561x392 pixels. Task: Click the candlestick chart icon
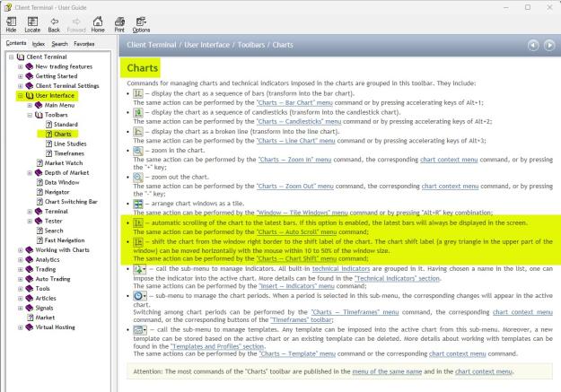coord(138,113)
